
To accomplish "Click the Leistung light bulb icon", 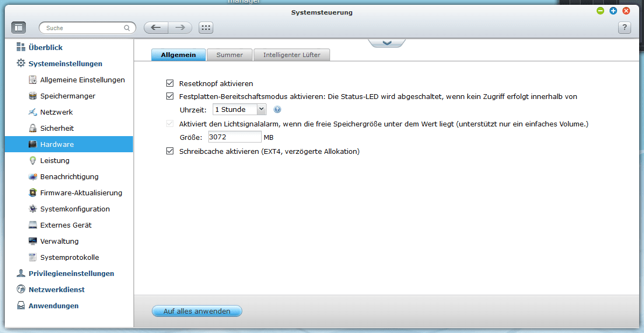I will pos(33,160).
